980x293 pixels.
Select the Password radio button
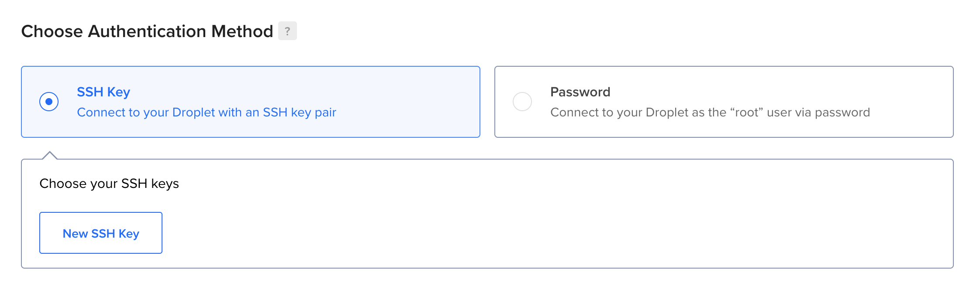pos(522,102)
